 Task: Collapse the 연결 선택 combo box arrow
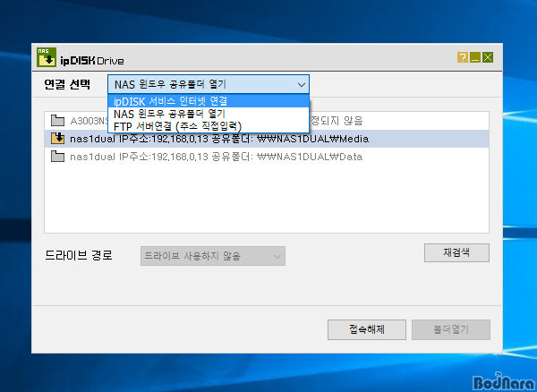(302, 84)
